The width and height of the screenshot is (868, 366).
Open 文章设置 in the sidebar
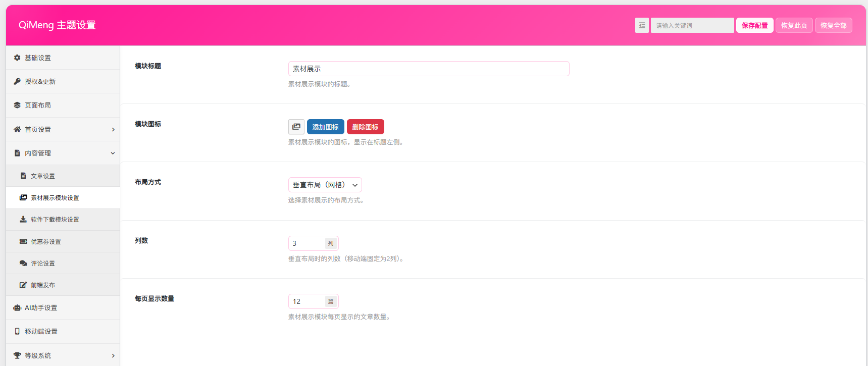pyautogui.click(x=43, y=176)
